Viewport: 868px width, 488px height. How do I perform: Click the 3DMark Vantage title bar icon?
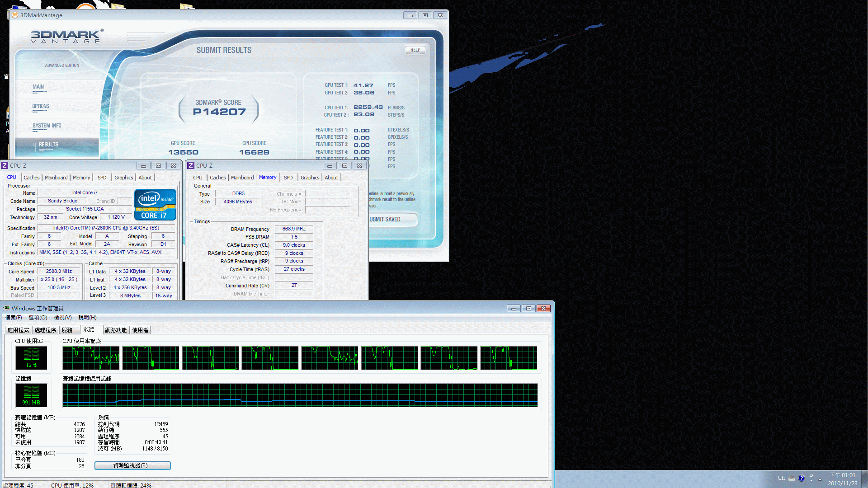15,15
